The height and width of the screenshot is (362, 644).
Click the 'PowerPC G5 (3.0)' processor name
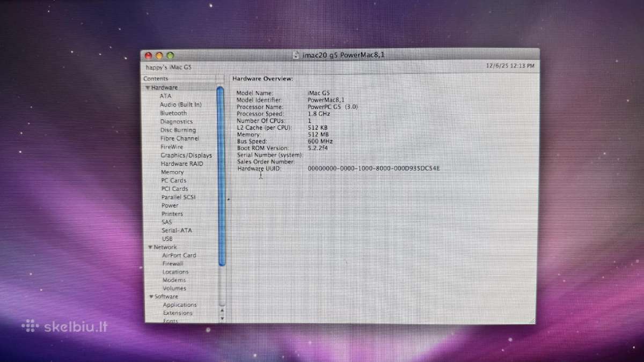tap(333, 107)
